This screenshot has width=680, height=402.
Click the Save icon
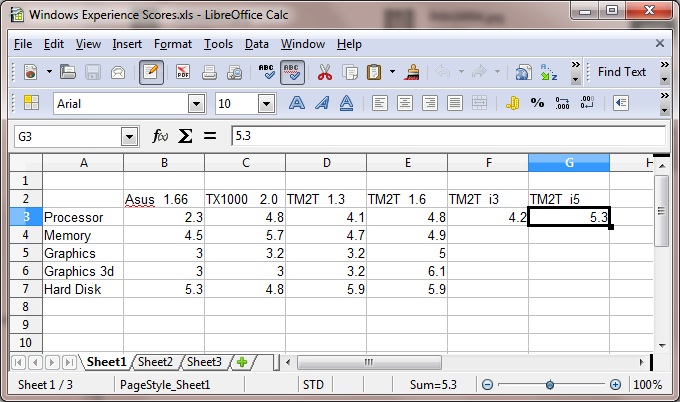92,72
